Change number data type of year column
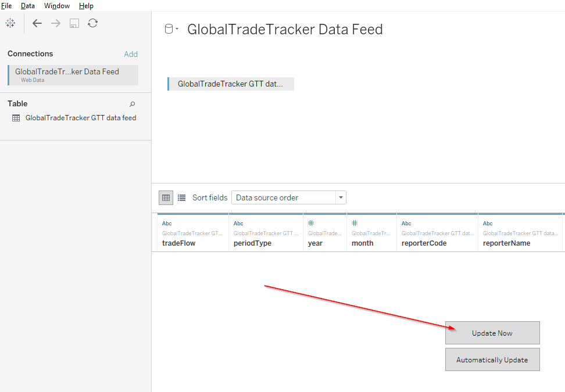Image resolution: width=565 pixels, height=392 pixels. (x=311, y=223)
